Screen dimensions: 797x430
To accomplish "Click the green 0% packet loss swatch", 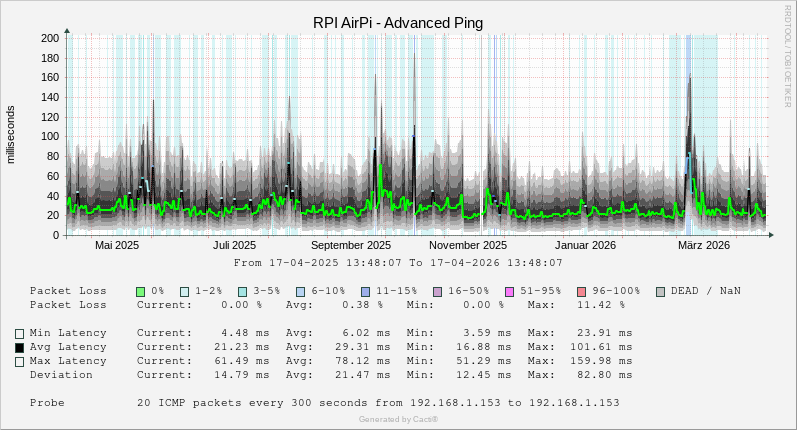I will (141, 291).
